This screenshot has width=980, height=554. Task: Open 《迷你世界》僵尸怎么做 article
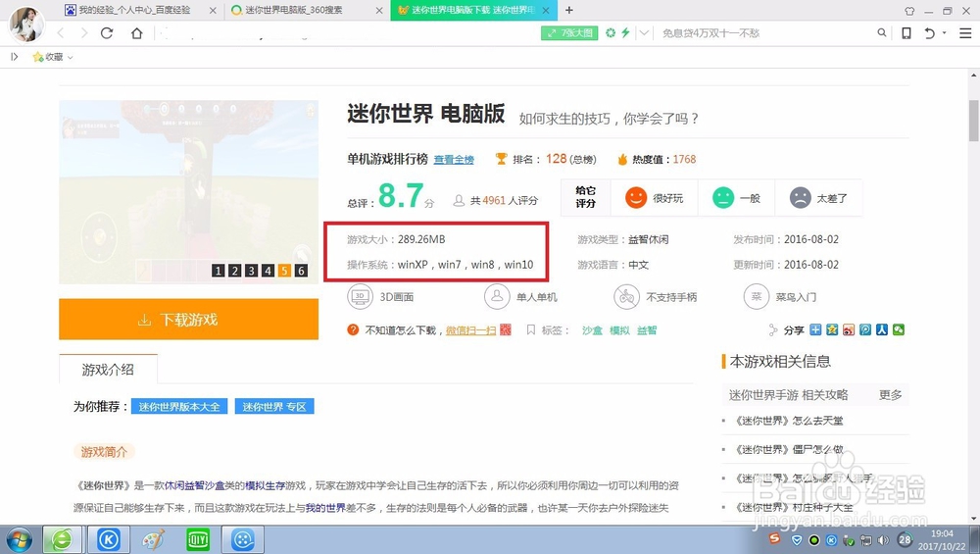(790, 450)
